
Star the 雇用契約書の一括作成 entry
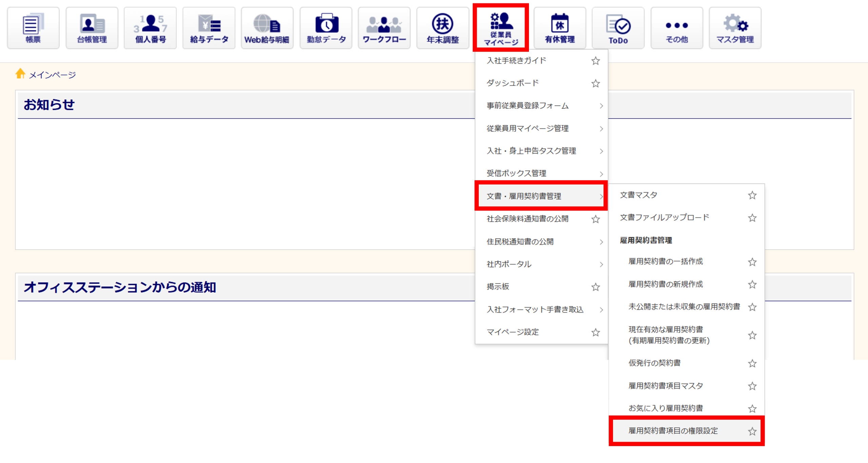coord(752,262)
